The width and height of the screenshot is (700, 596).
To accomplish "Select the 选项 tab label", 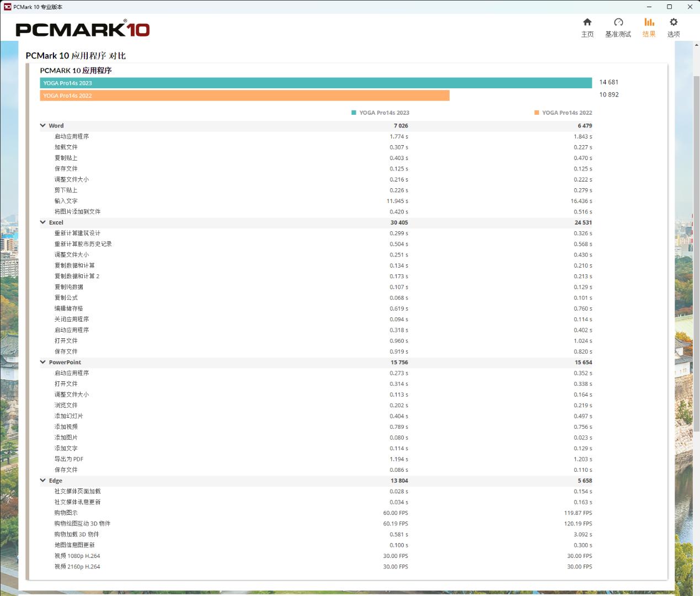I will (674, 34).
